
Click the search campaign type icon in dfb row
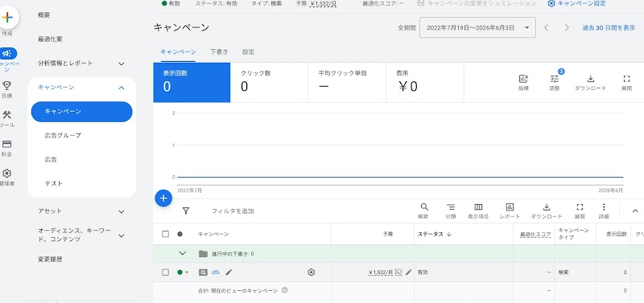point(203,272)
